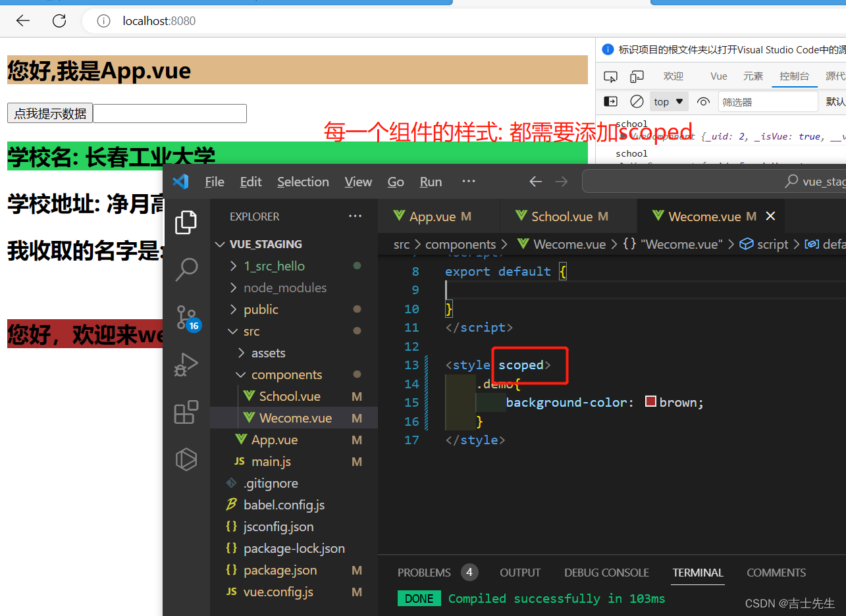Viewport: 846px width, 616px height.
Task: Open the menu bar overflow ellipsis
Action: point(469,182)
